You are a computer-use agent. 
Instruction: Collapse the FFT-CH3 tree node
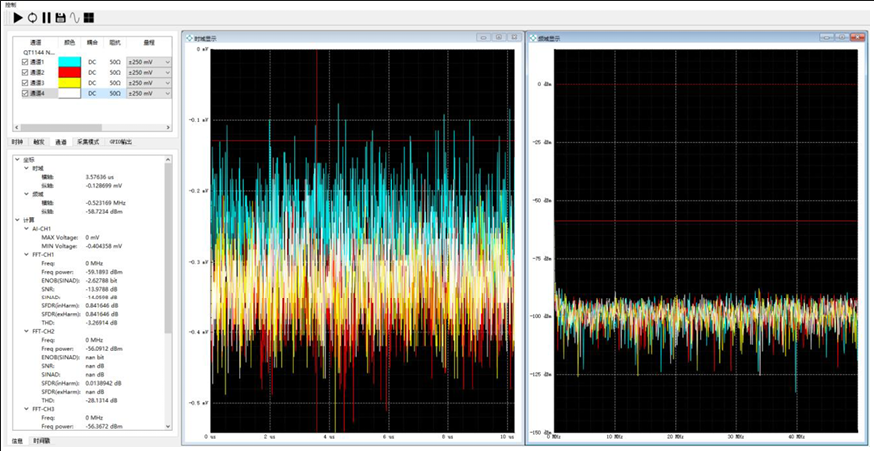[25, 409]
